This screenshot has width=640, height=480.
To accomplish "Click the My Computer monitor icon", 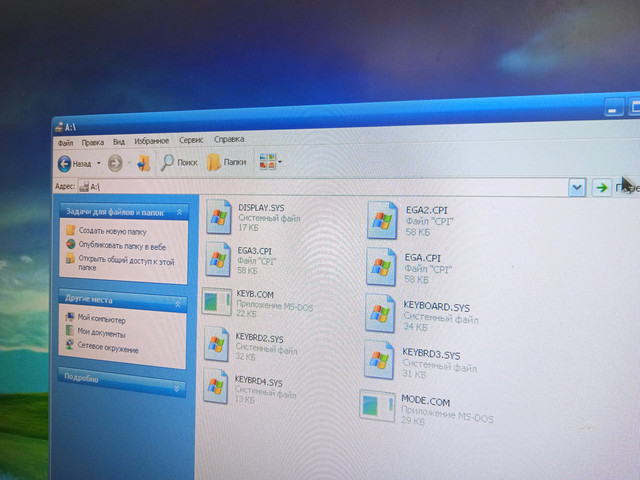I will (x=70, y=317).
